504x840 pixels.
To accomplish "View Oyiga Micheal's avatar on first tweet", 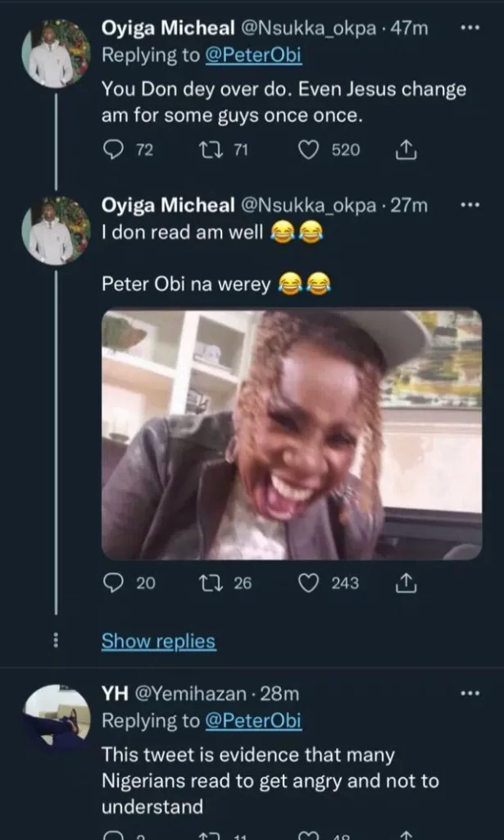I will tap(56, 54).
